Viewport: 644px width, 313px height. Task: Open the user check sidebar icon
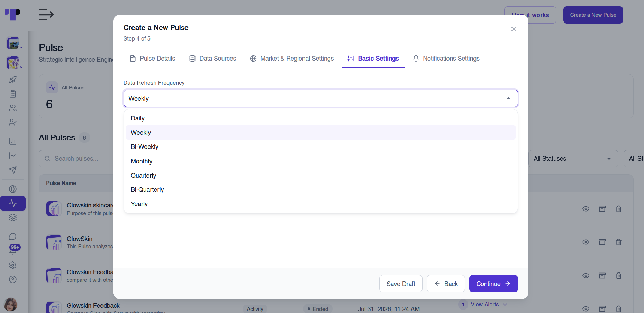tap(13, 122)
